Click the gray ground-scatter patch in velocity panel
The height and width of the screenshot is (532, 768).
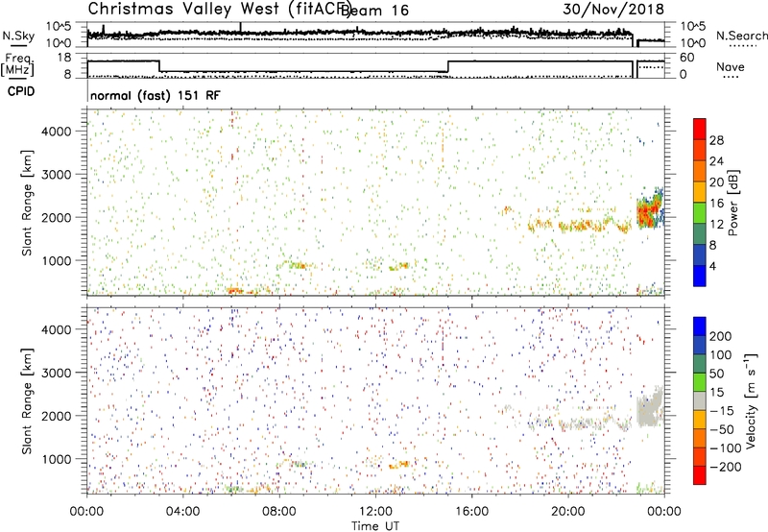(649, 409)
